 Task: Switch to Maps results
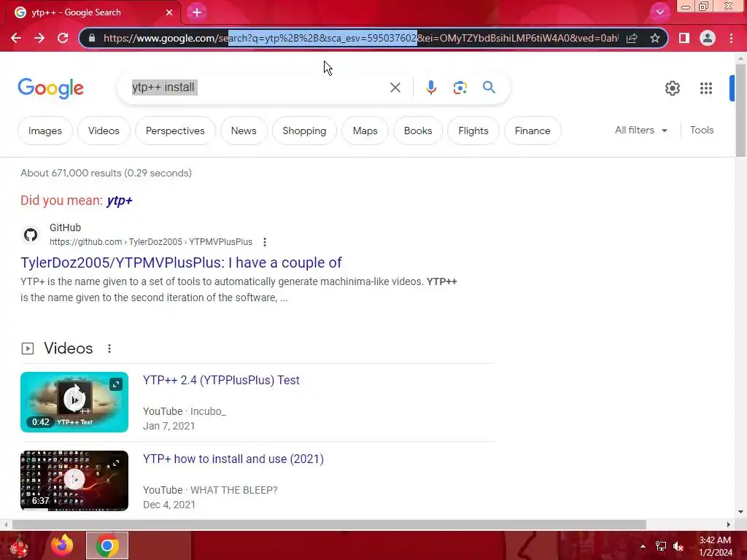coord(365,131)
